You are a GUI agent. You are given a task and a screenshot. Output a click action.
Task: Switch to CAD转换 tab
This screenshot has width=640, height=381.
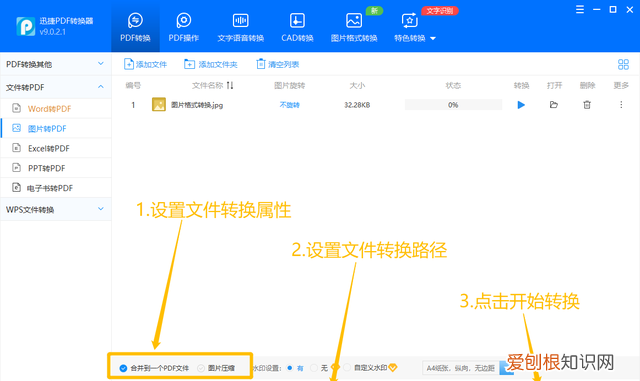(297, 27)
